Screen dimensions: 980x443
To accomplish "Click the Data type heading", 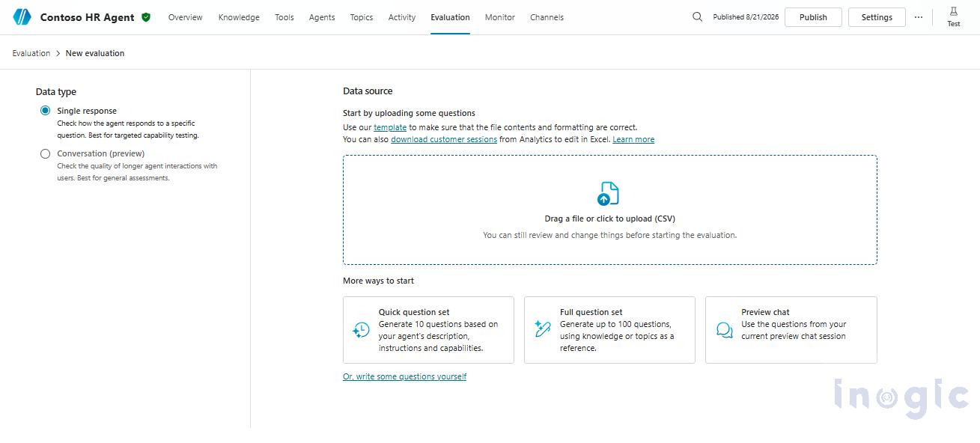I will [56, 92].
